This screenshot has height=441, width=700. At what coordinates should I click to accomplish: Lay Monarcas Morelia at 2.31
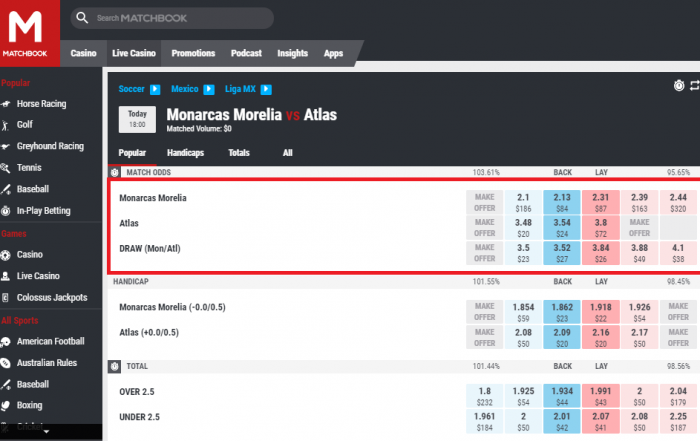[x=600, y=202]
